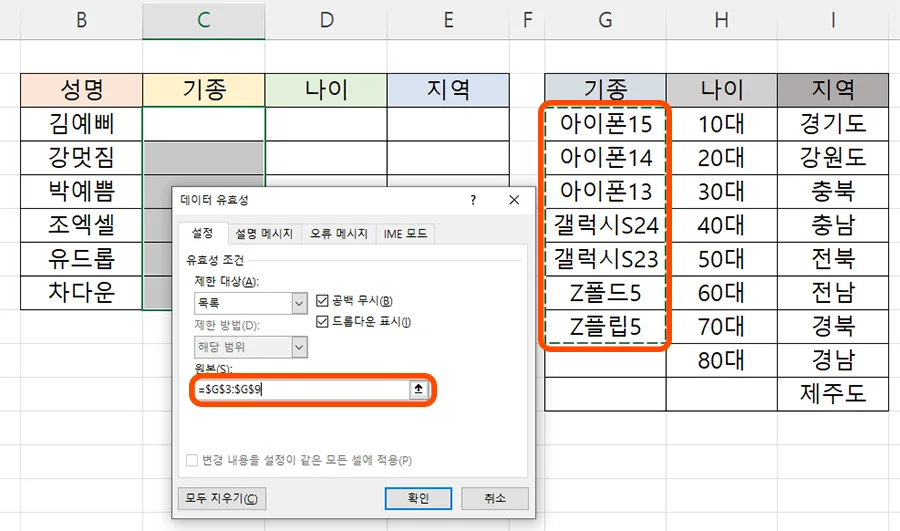Viewport: 900px width, 531px height.
Task: Select the cell 80대
Action: pyautogui.click(x=721, y=361)
